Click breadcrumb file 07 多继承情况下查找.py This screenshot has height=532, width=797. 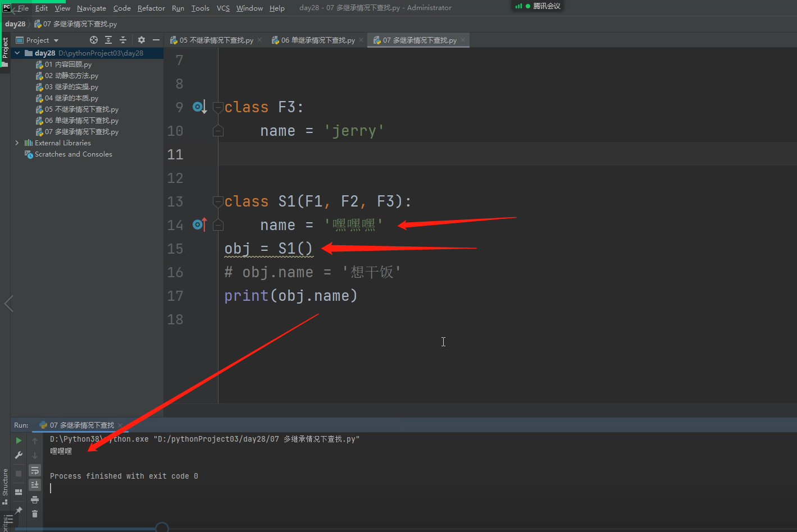75,24
